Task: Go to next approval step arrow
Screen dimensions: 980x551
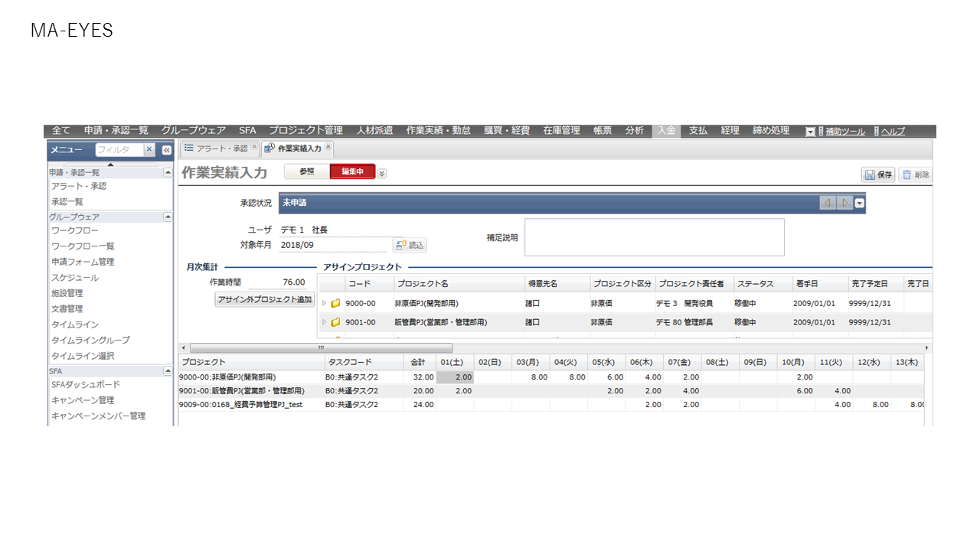Action: click(844, 203)
